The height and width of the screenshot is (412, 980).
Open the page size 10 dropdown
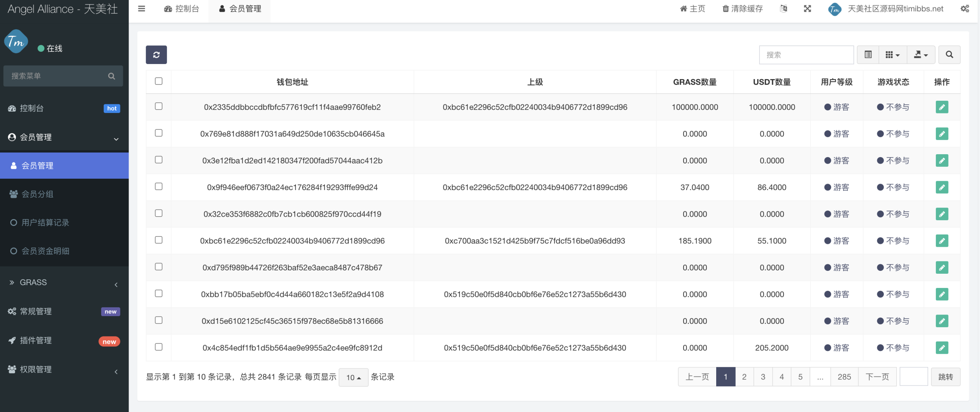(x=353, y=377)
